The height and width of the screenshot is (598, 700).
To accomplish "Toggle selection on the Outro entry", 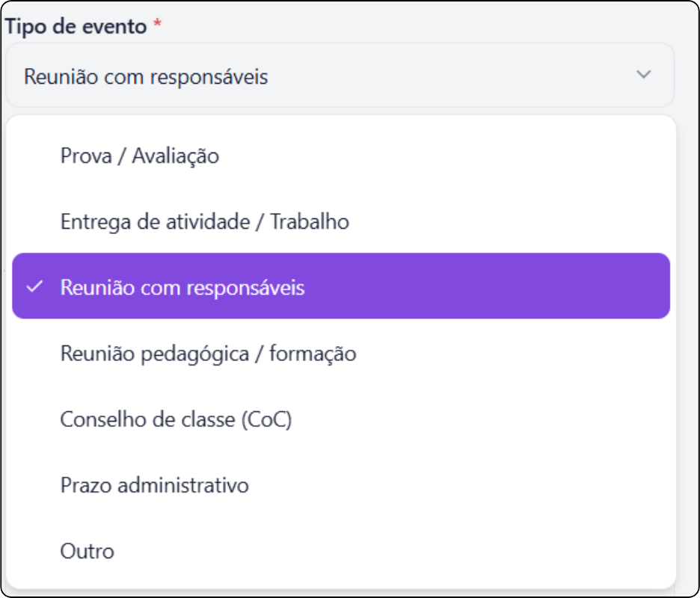I will point(87,550).
